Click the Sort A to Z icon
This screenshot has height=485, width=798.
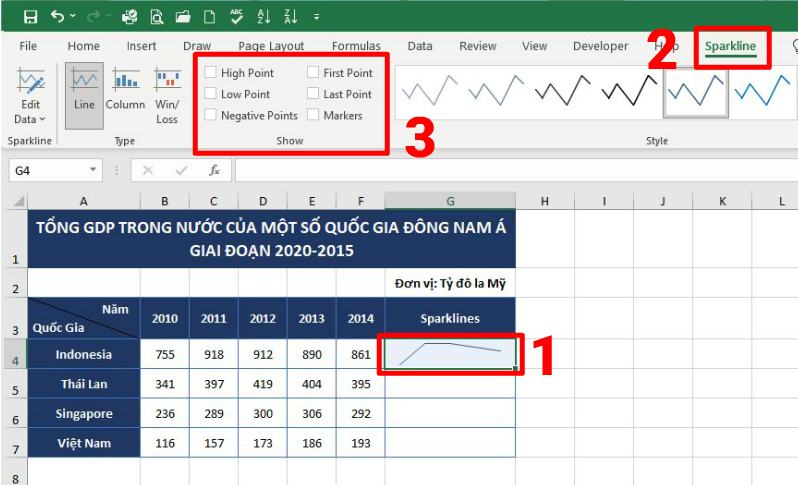264,16
